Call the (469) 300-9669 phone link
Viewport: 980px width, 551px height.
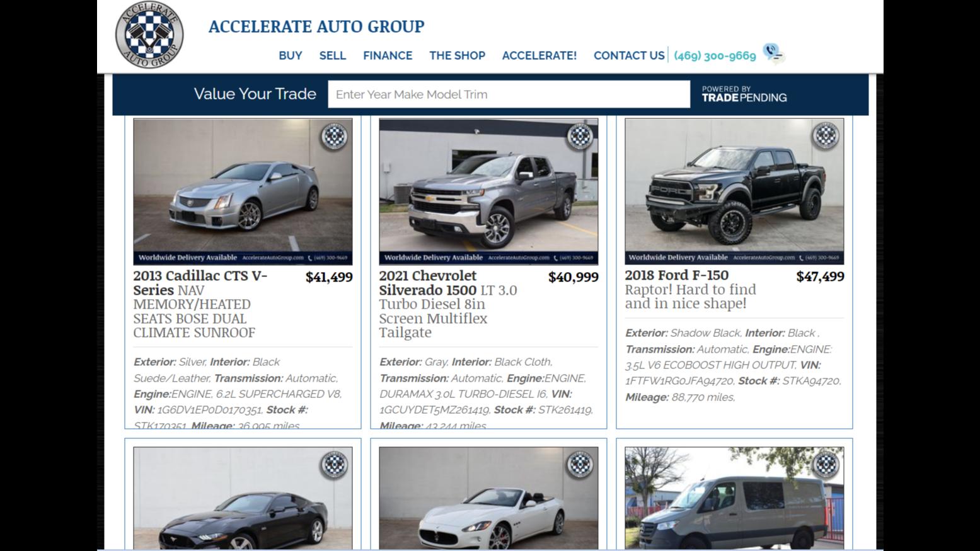click(x=715, y=55)
